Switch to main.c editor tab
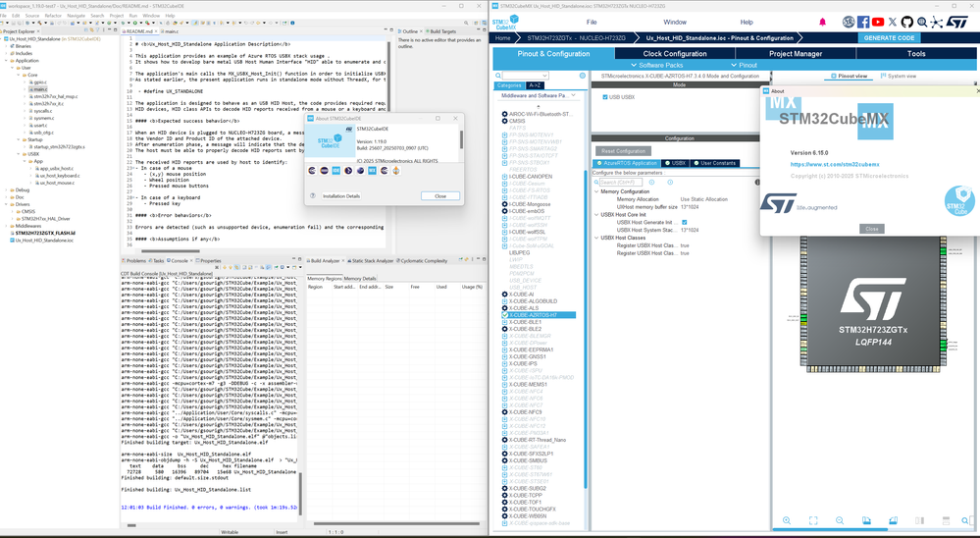The image size is (980, 538). 169,31
